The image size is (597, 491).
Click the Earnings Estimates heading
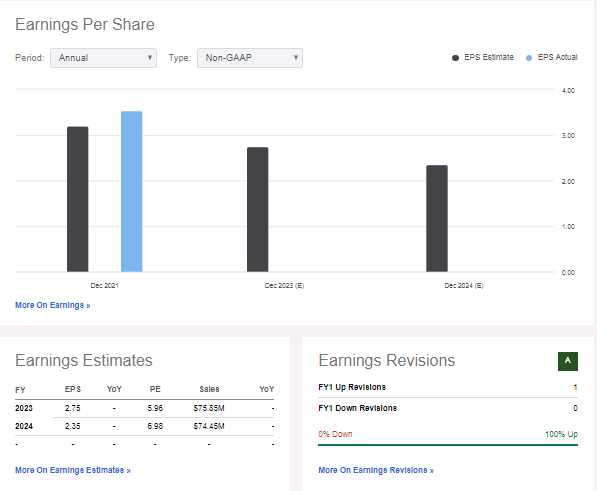click(x=84, y=360)
